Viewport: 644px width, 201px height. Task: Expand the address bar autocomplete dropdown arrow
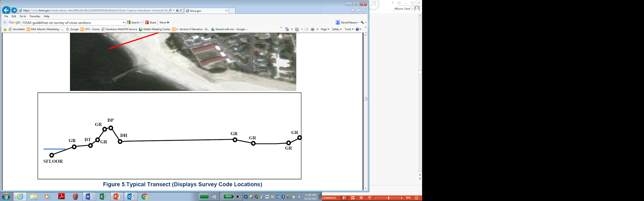coord(174,11)
